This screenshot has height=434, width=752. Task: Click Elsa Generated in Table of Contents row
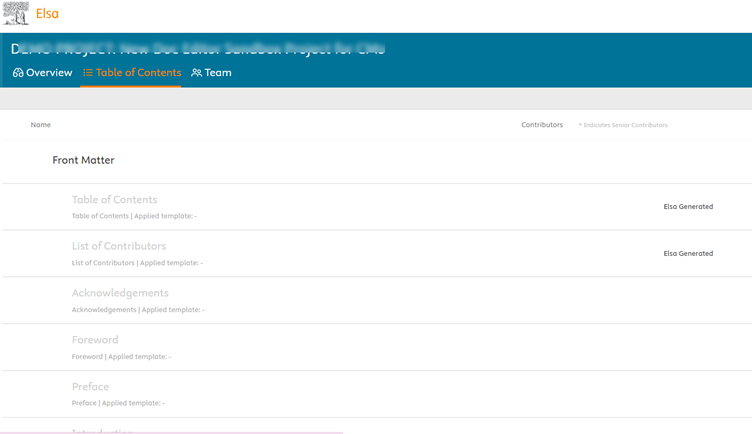[688, 207]
